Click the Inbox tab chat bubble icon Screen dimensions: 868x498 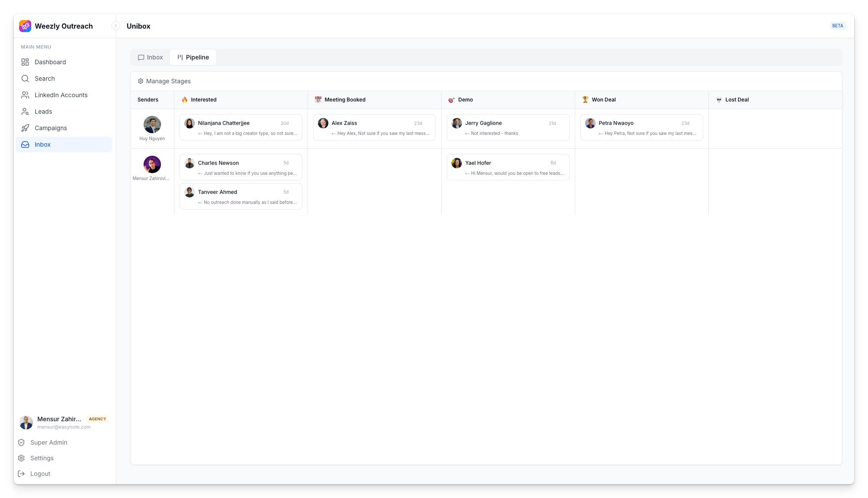coord(141,57)
